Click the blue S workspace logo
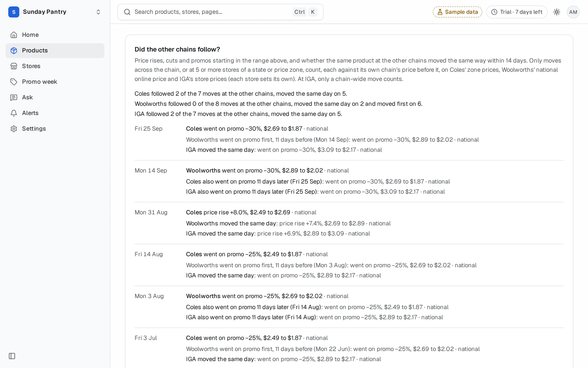This screenshot has width=588, height=368. tap(14, 12)
